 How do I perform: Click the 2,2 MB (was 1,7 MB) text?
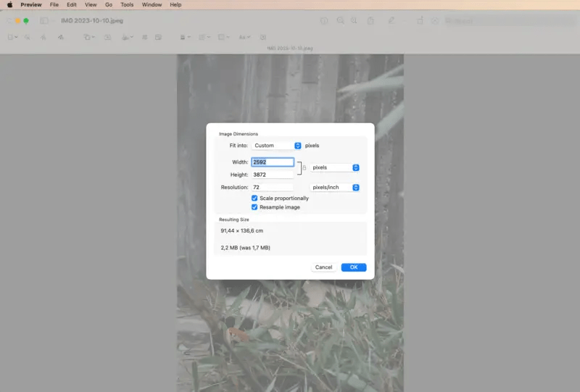246,248
